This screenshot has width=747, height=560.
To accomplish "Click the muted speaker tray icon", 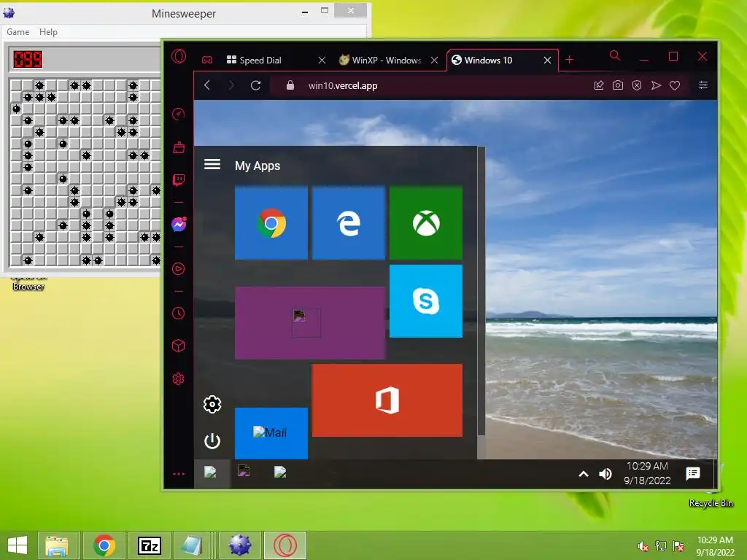I will [x=643, y=545].
